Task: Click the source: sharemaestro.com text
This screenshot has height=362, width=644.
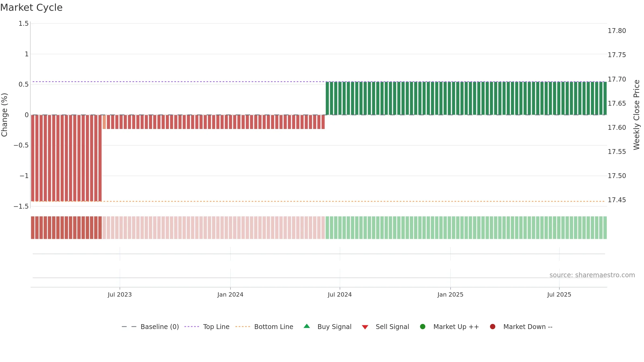Action: click(592, 275)
